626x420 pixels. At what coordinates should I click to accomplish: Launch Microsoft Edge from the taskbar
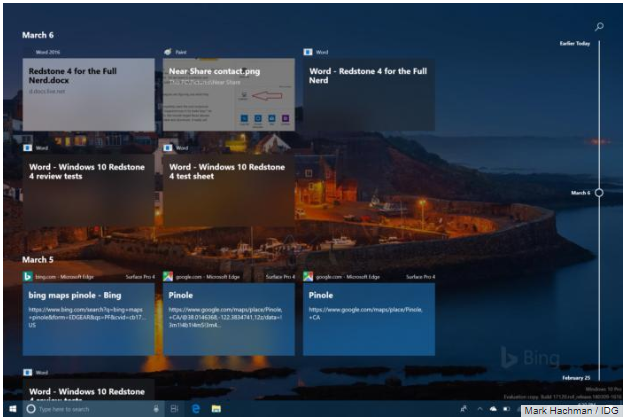[196, 409]
